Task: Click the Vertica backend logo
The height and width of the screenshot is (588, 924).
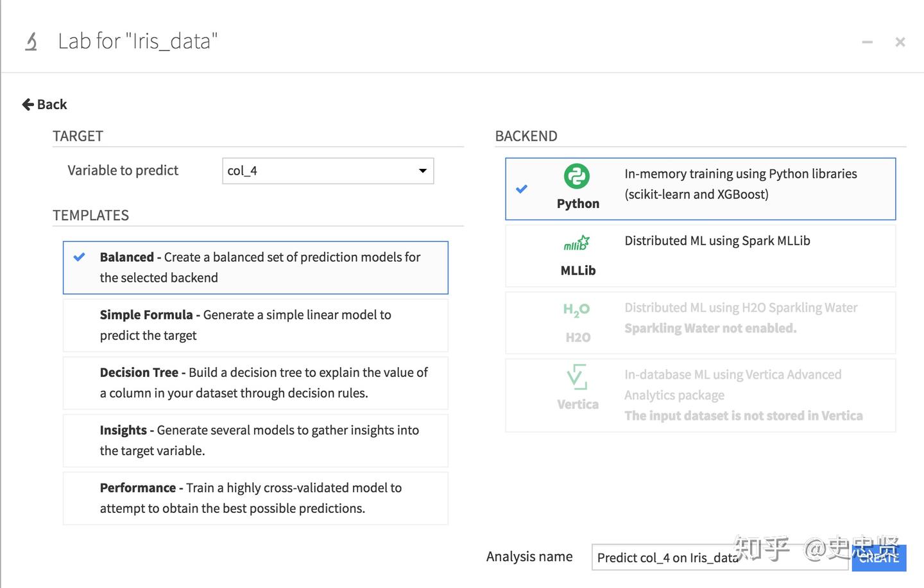Action: point(577,377)
